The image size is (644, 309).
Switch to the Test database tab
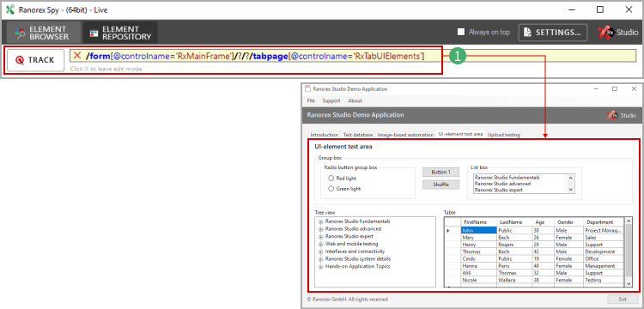click(x=358, y=135)
